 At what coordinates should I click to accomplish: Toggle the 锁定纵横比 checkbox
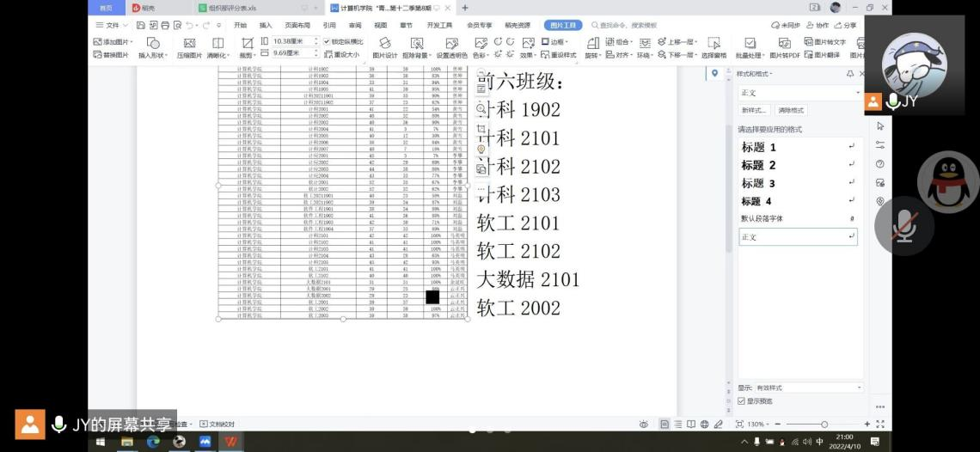click(327, 41)
